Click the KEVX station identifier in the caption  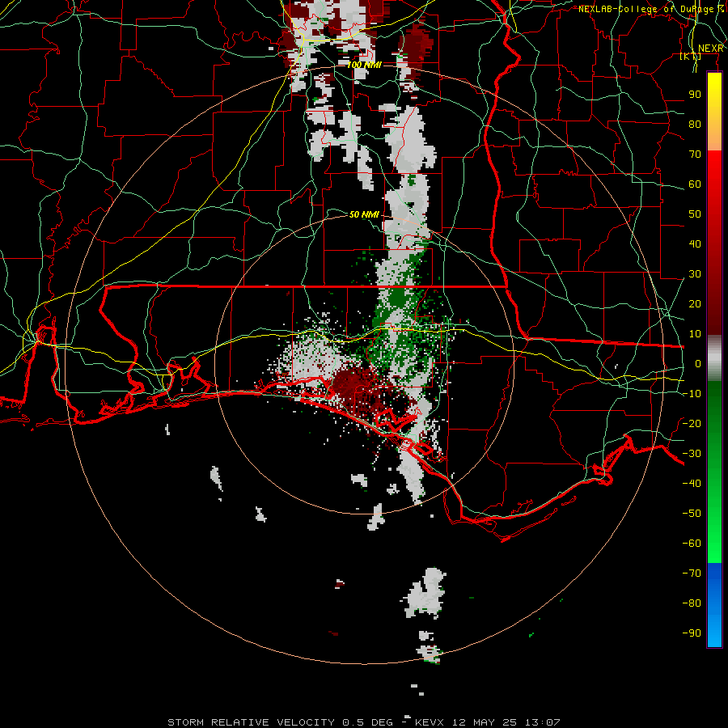(x=430, y=722)
